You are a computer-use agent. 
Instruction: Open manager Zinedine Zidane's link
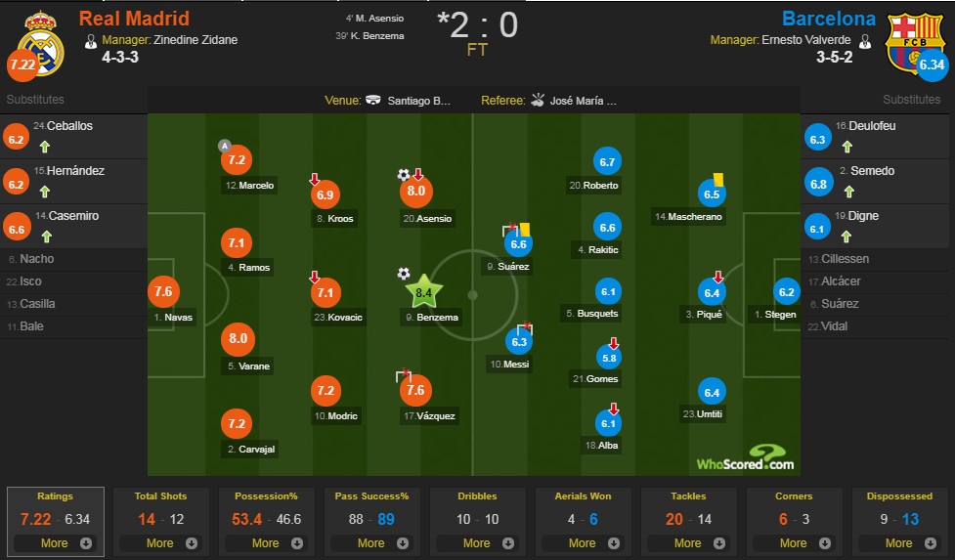(x=195, y=40)
